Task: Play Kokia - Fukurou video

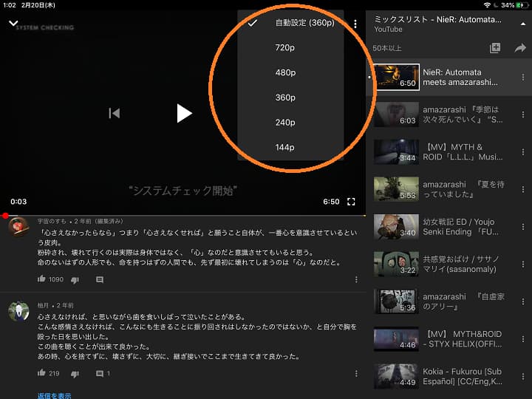Action: coord(396,376)
